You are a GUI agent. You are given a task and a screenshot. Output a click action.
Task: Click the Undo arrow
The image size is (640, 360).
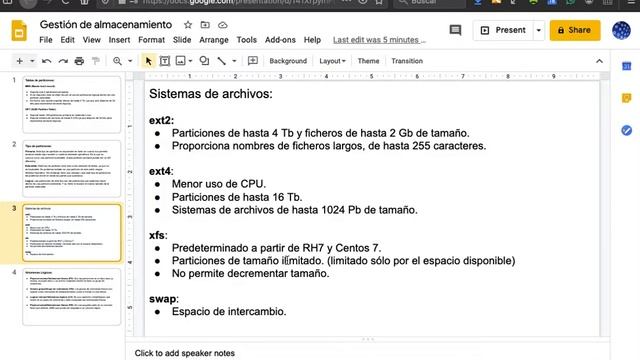pos(47,61)
